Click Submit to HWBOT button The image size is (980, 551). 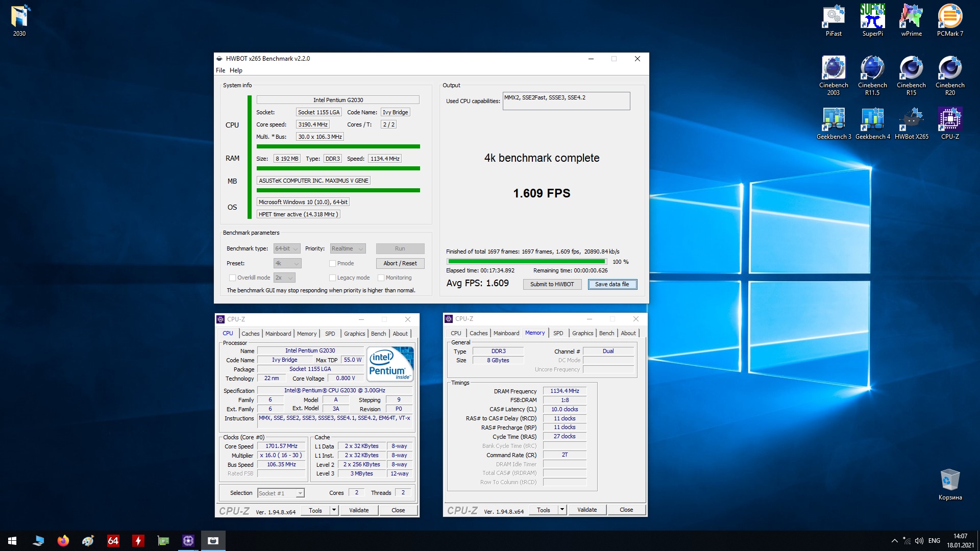(x=552, y=284)
